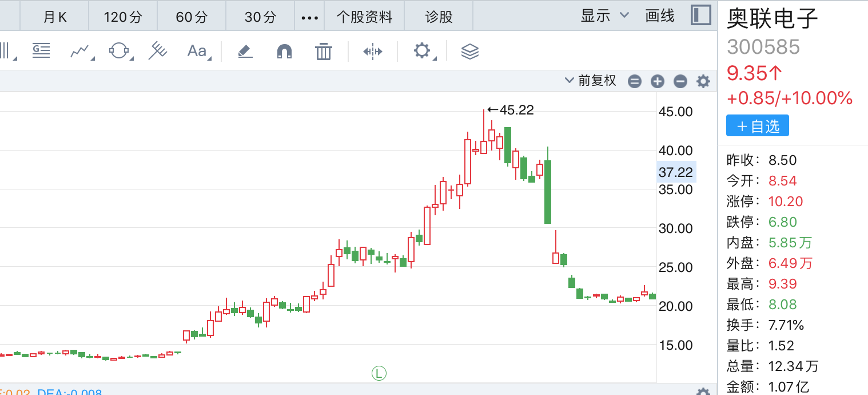Switch to the 60分 period tab
The width and height of the screenshot is (868, 395).
[192, 17]
